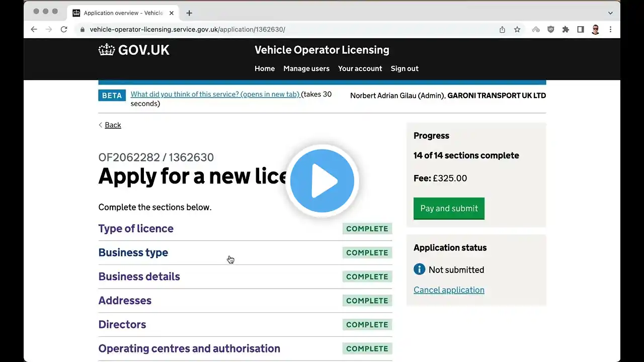Go to Home in the header navigation
This screenshot has height=362, width=644.
265,68
